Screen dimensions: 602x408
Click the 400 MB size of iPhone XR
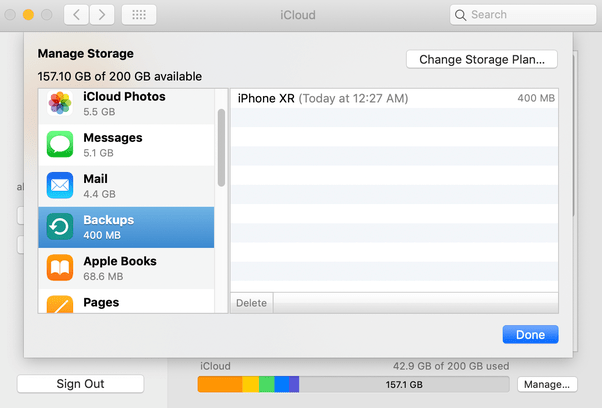(536, 98)
